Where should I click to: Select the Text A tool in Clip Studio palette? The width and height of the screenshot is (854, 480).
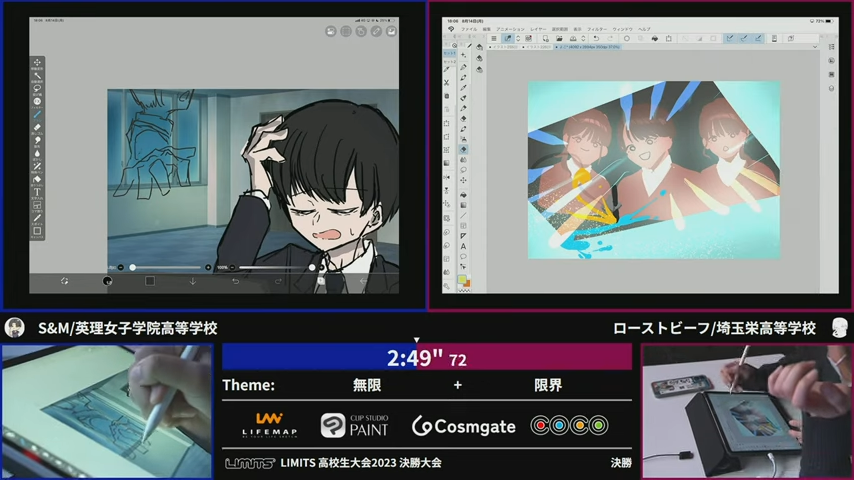[x=463, y=247]
